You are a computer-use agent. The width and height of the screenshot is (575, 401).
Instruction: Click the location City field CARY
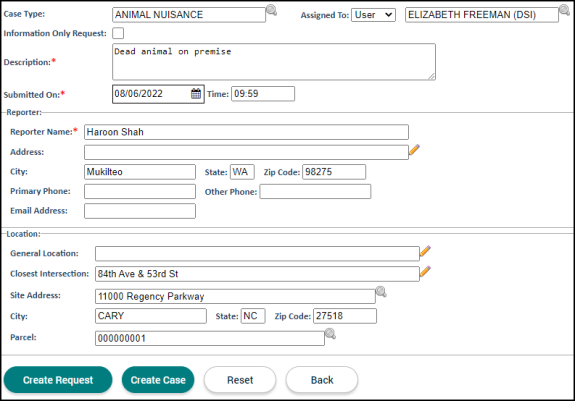pyautogui.click(x=151, y=316)
